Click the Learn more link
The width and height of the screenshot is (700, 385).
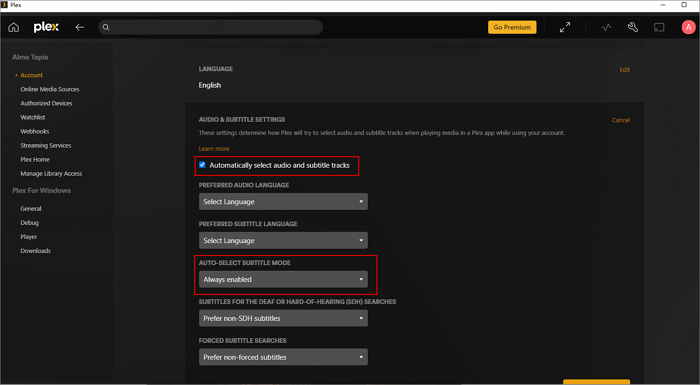coord(214,149)
